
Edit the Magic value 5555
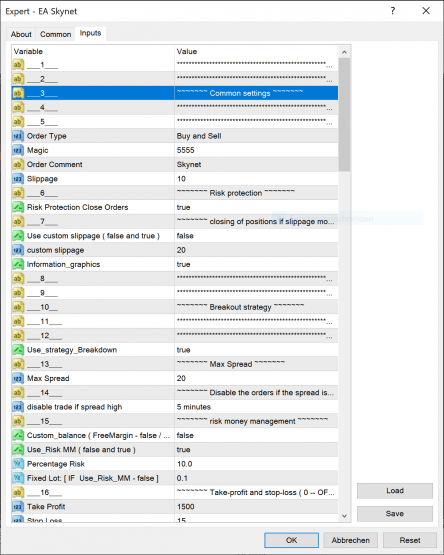pos(256,150)
